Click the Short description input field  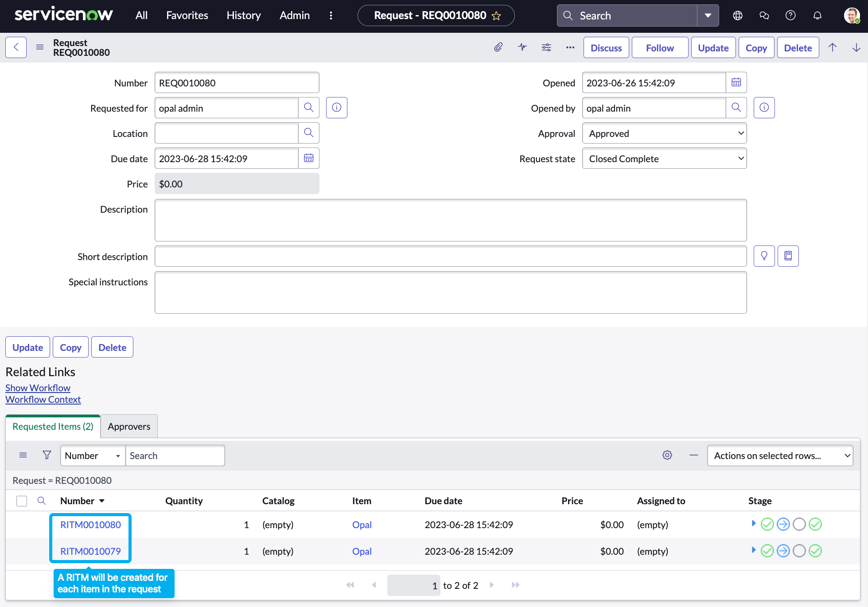[x=450, y=257]
